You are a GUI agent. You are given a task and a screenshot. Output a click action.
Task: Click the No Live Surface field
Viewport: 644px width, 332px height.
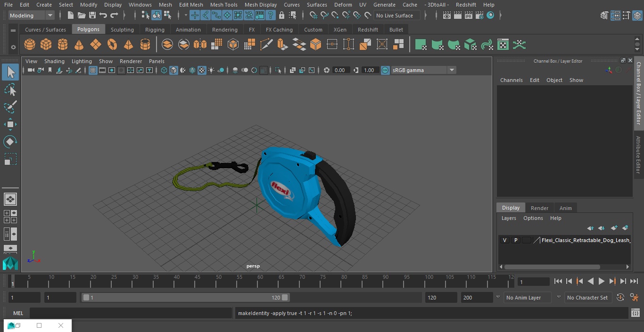396,16
